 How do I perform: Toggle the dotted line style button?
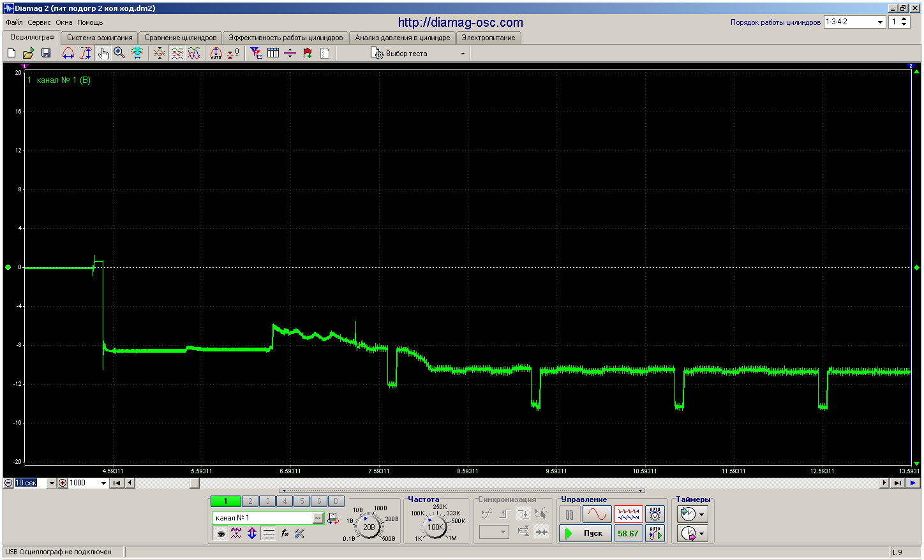pos(269,534)
